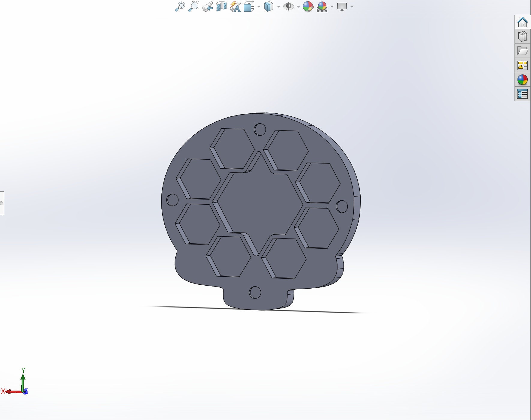This screenshot has width=531, height=420.
Task: Open the Design Library tab
Action: [522, 37]
